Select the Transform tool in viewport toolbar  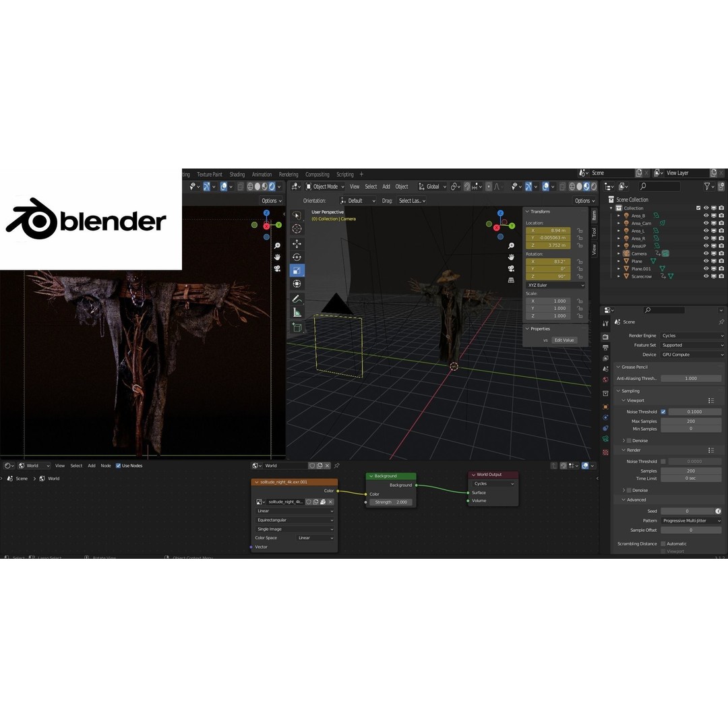[x=297, y=284]
